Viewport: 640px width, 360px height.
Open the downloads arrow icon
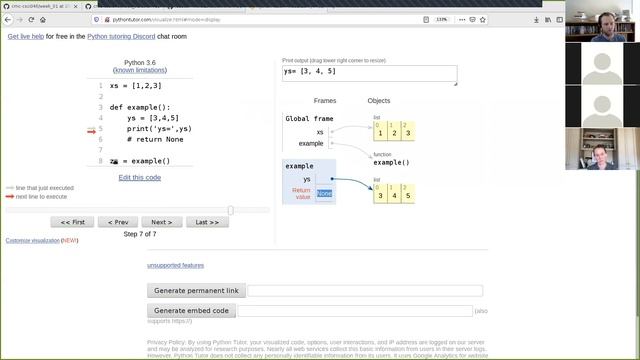click(x=536, y=20)
